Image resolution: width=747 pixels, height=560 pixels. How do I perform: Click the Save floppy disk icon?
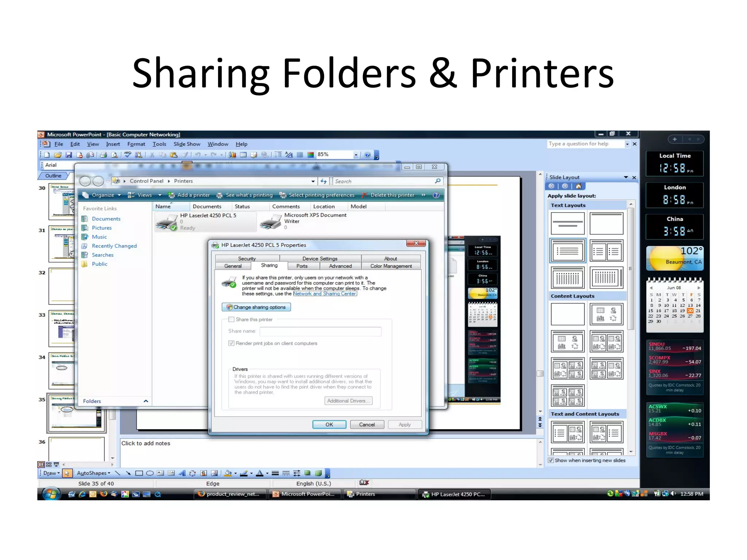(69, 155)
